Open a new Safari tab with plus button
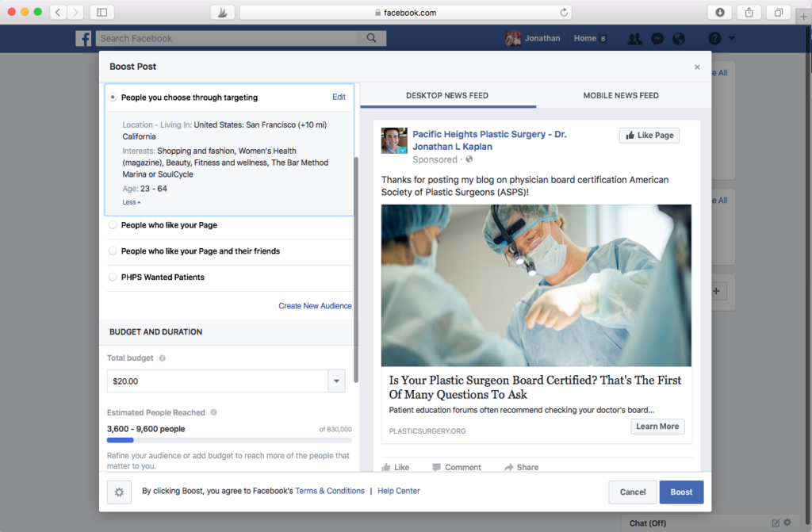Image resolution: width=812 pixels, height=532 pixels. tap(803, 17)
